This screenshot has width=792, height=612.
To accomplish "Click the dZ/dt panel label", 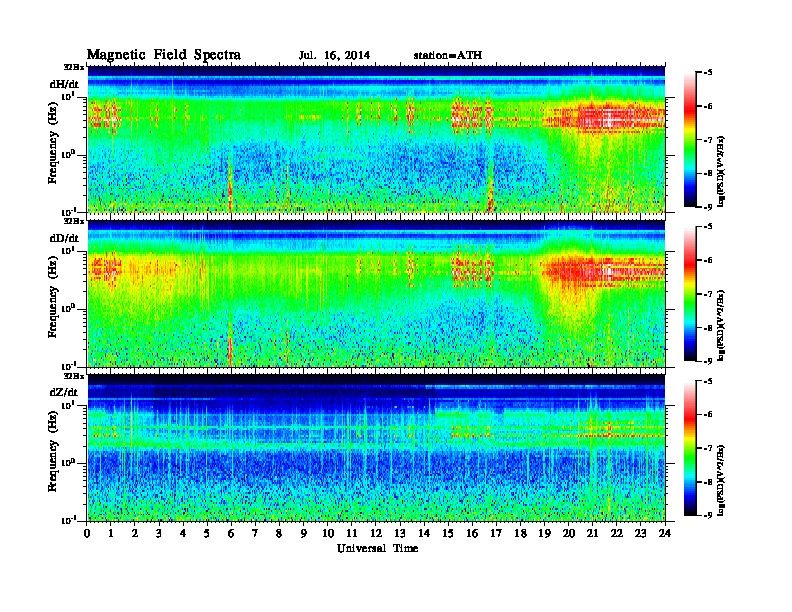I will (64, 392).
